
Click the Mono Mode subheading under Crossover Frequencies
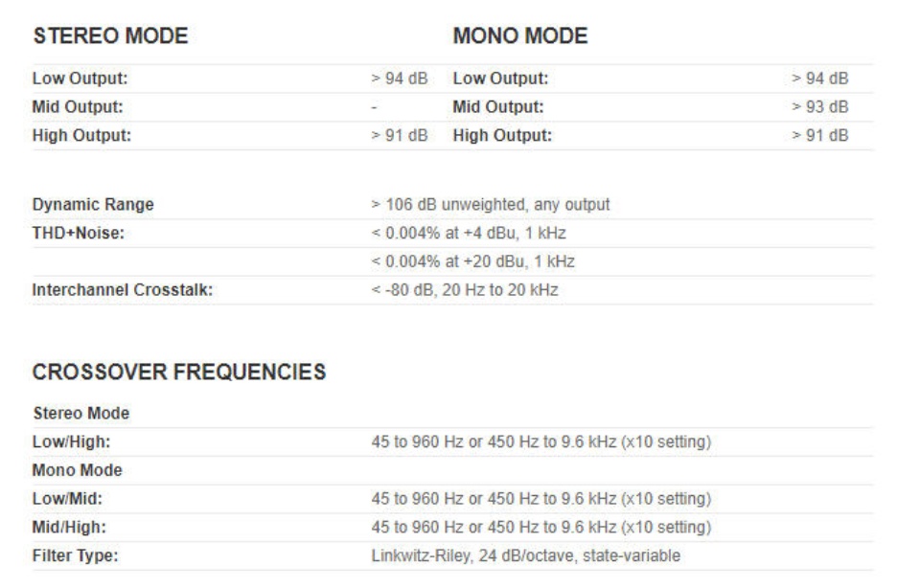78,470
